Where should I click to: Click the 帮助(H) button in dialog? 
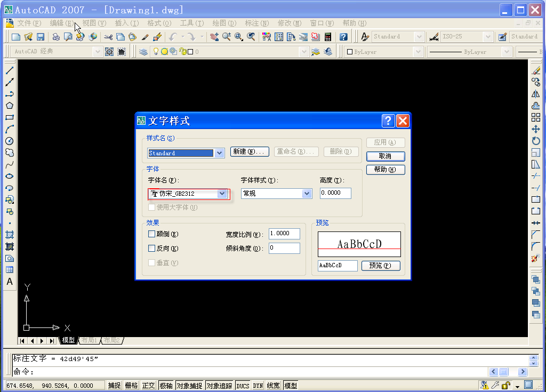(385, 170)
